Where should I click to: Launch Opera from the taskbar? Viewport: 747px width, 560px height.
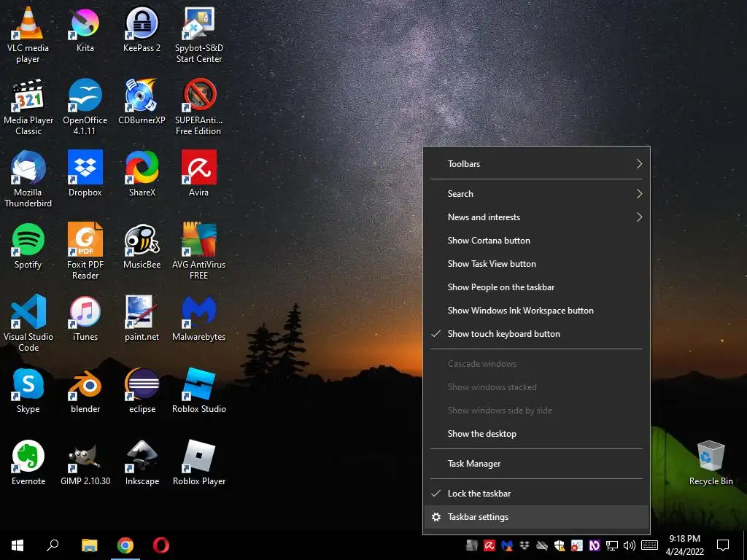(x=161, y=545)
